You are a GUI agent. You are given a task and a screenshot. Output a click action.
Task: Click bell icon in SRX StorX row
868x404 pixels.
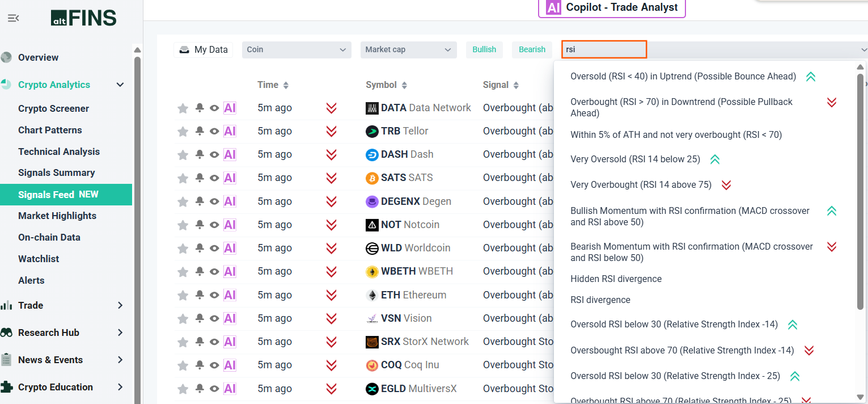pyautogui.click(x=200, y=342)
